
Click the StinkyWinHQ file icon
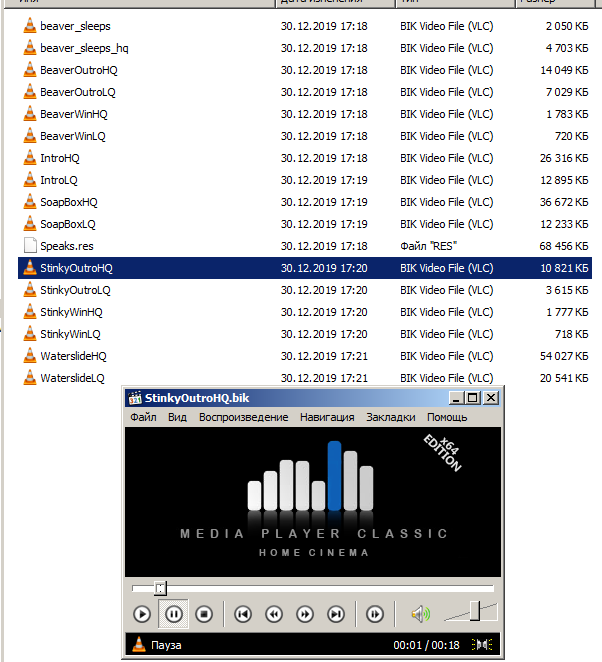point(30,311)
